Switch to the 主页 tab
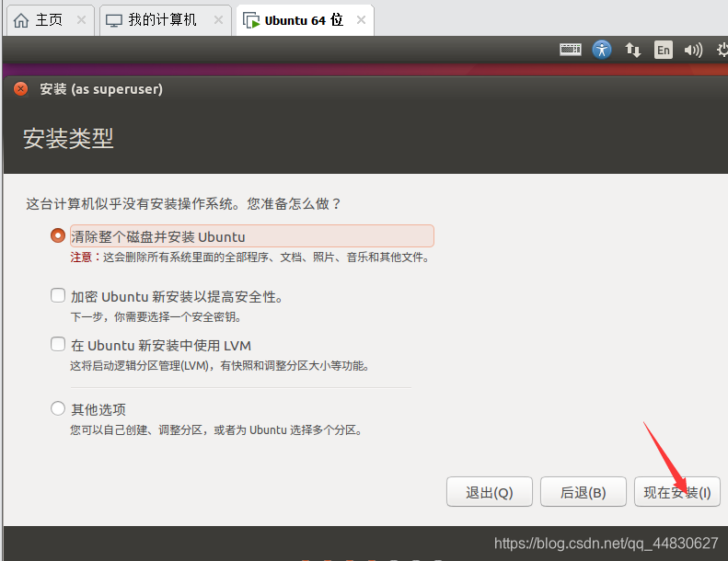 51,20
